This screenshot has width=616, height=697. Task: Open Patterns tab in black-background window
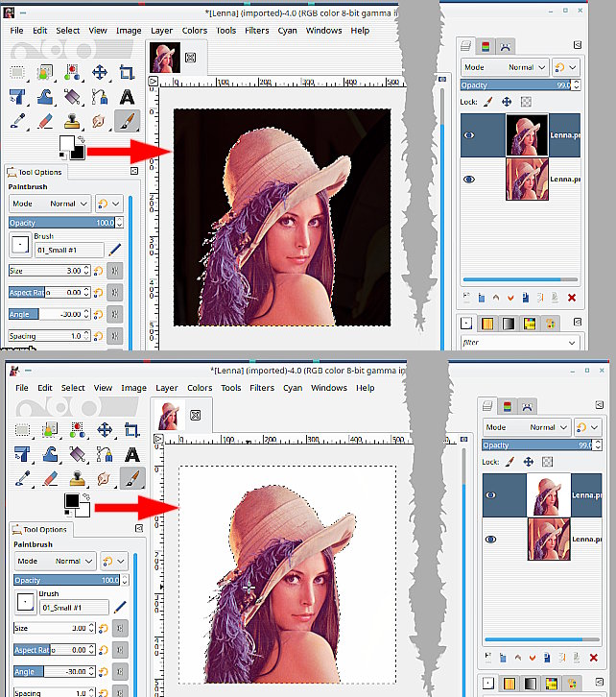487,324
